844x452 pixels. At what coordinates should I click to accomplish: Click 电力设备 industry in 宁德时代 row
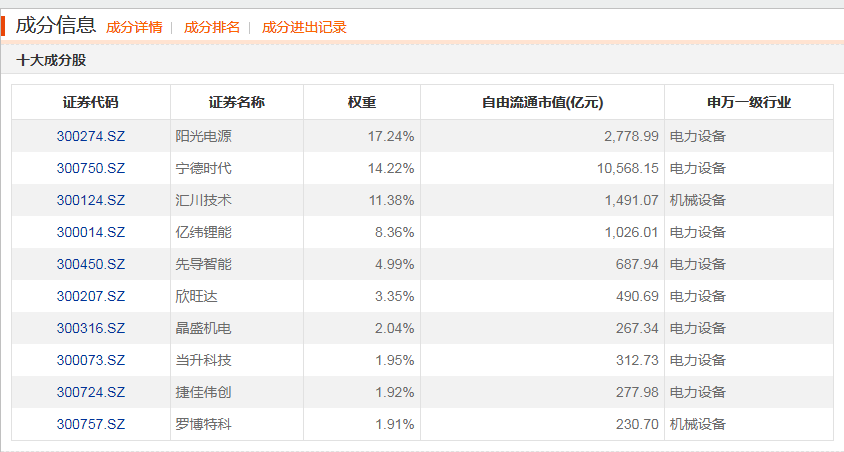[698, 168]
